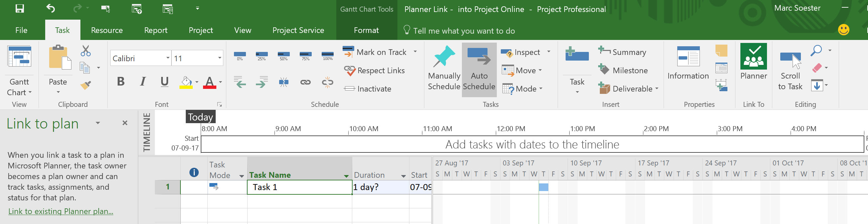The image size is (868, 224).
Task: Mark task 100% complete
Action: (328, 56)
